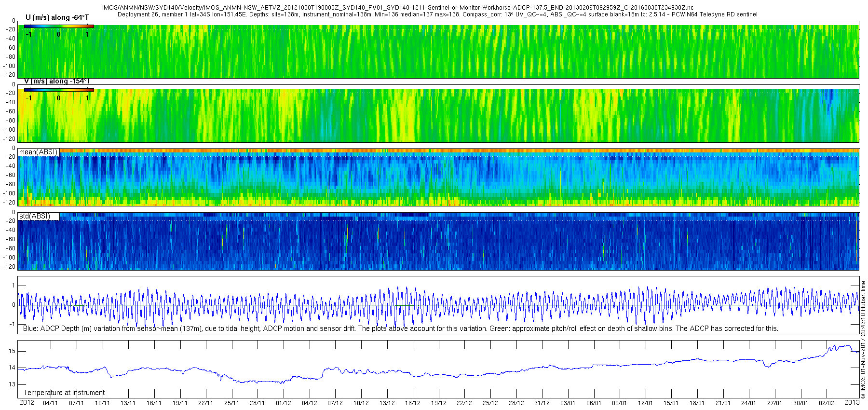Select the 01/12 date tick
This screenshot has height=410, width=868.
coord(284,403)
